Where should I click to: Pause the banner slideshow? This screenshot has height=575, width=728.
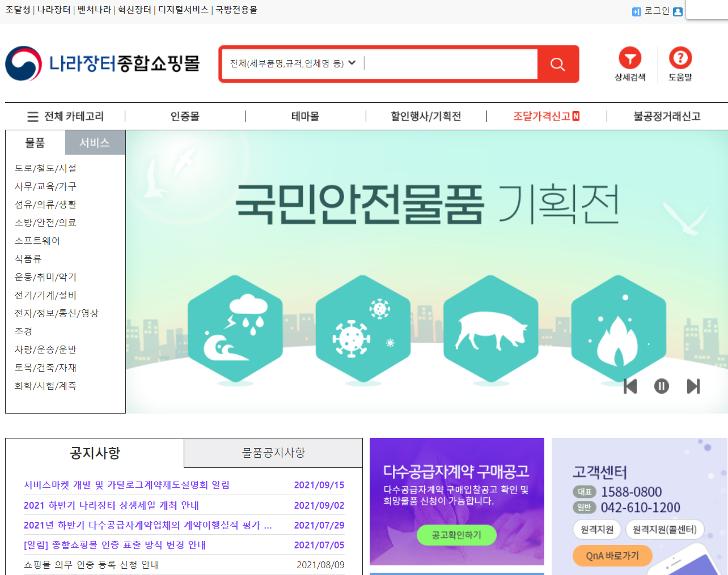tap(662, 386)
